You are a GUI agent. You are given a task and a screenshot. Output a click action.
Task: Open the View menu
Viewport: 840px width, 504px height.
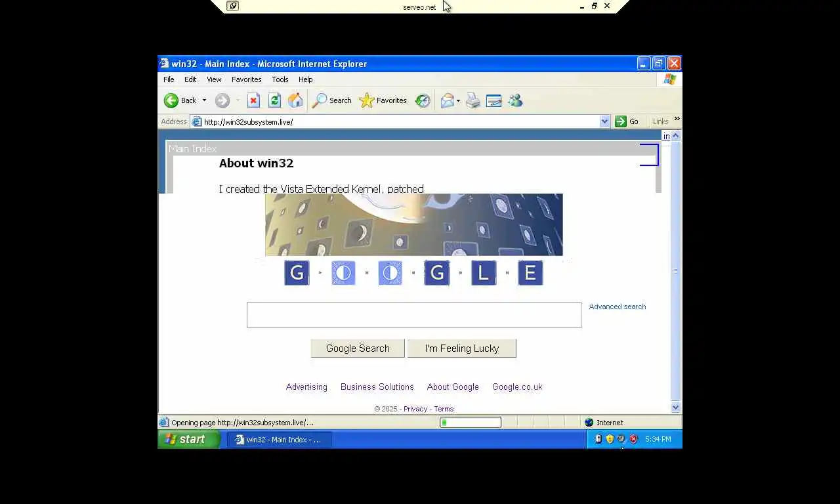click(x=214, y=79)
